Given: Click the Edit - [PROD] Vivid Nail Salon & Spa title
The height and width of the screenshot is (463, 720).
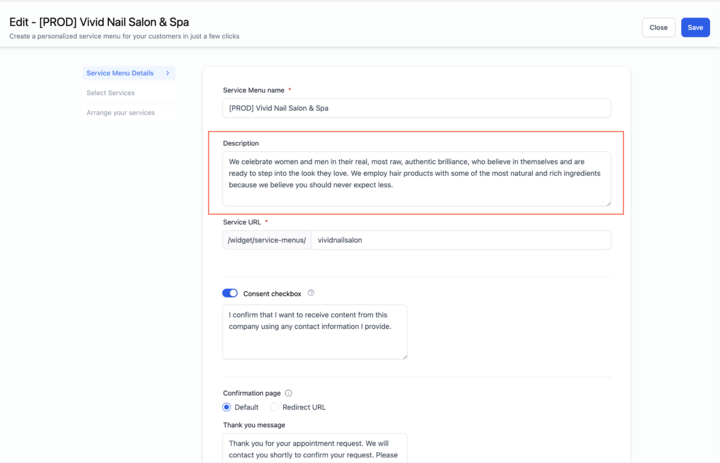Looking at the screenshot, I should pyautogui.click(x=99, y=22).
